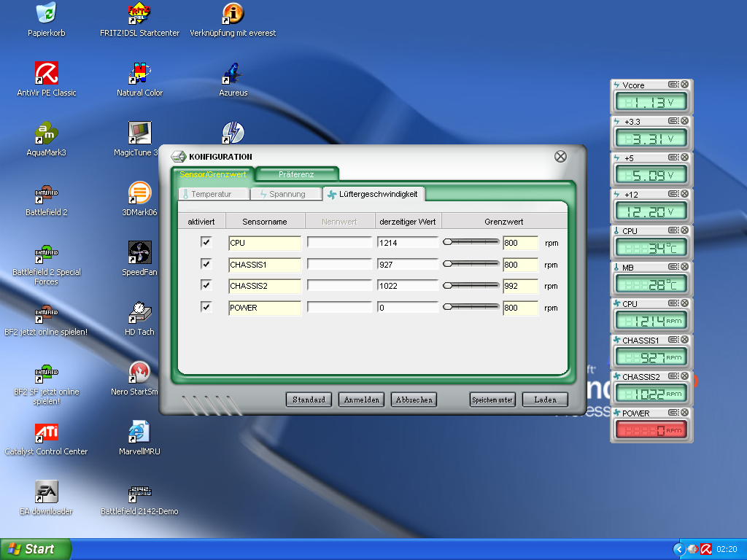This screenshot has height=560, width=747.
Task: Open settings icon on CHASSIS2 fan panel
Action: pyautogui.click(x=673, y=376)
